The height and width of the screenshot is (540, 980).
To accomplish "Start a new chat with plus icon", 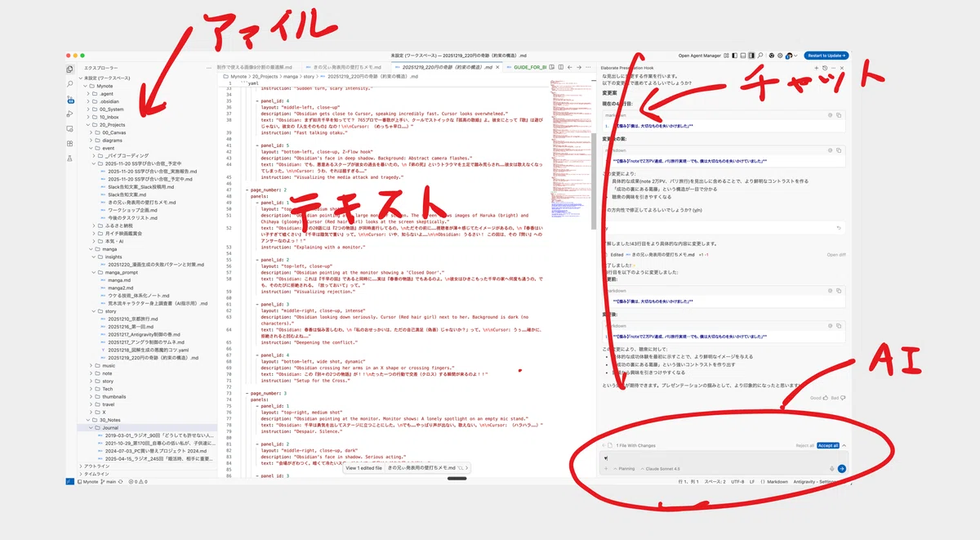I will pos(816,68).
